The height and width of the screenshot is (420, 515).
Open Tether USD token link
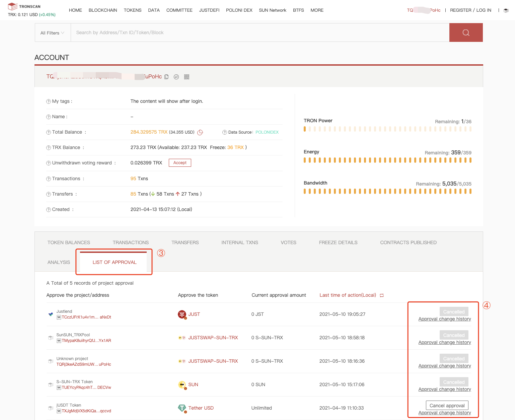201,408
